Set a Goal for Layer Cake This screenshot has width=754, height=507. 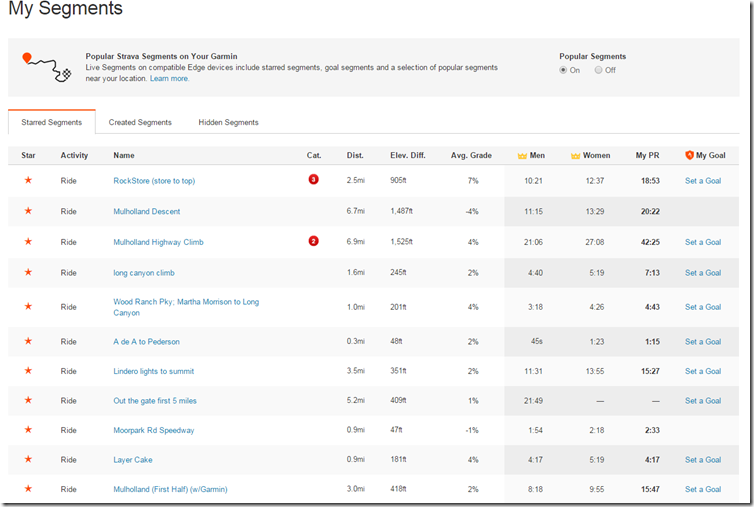click(703, 459)
